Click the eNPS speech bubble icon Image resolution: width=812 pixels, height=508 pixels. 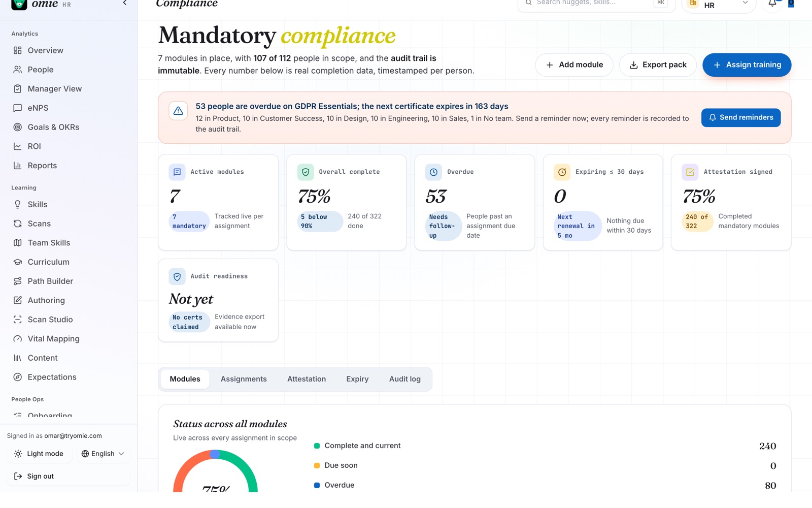click(18, 108)
